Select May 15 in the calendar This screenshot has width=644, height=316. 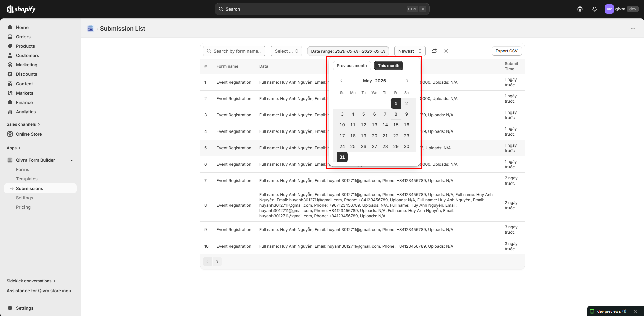click(396, 125)
